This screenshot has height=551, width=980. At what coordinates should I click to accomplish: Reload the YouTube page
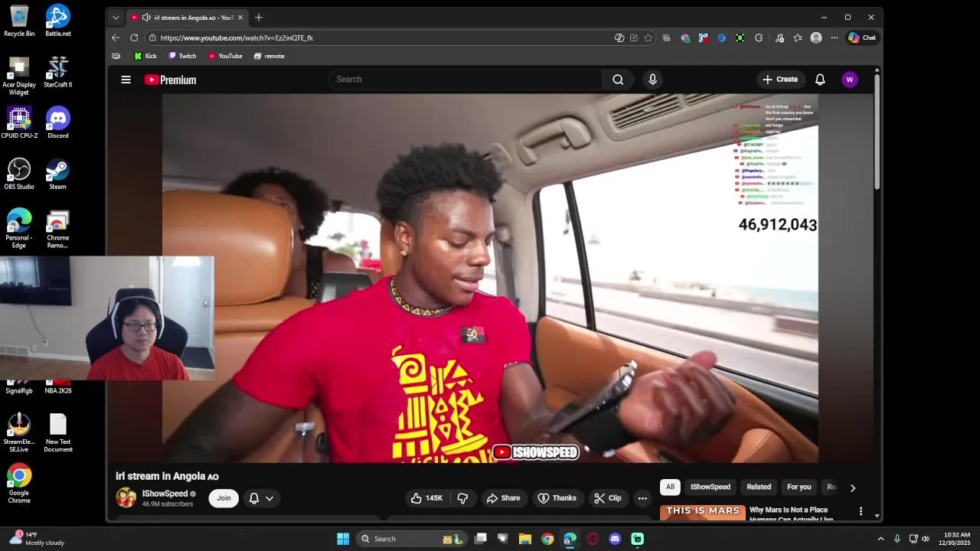[134, 37]
